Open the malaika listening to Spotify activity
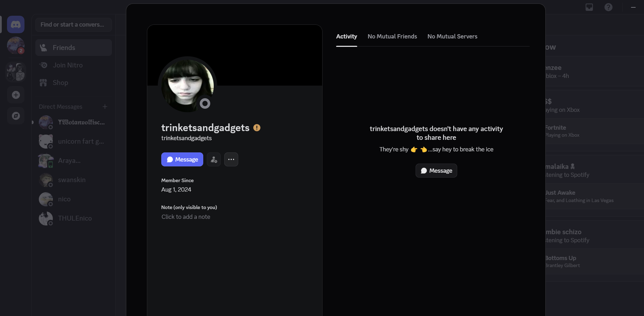644x316 pixels. point(594,171)
